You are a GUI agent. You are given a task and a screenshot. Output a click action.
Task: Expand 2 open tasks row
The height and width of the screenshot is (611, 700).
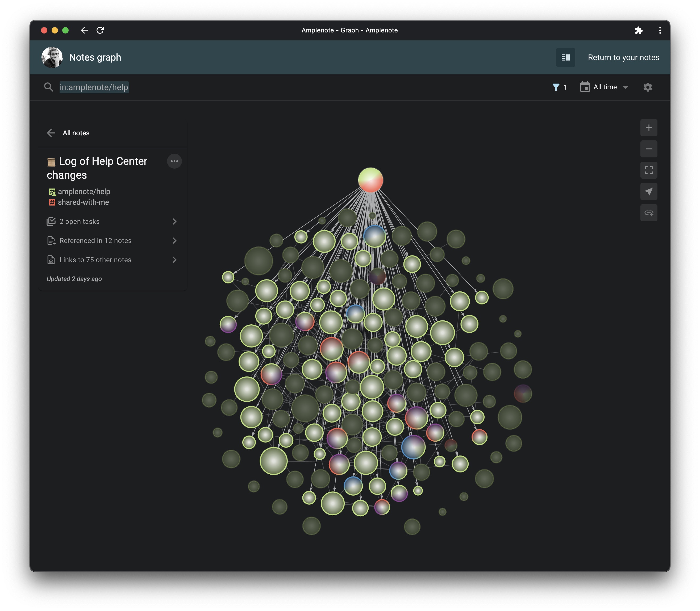(x=112, y=222)
